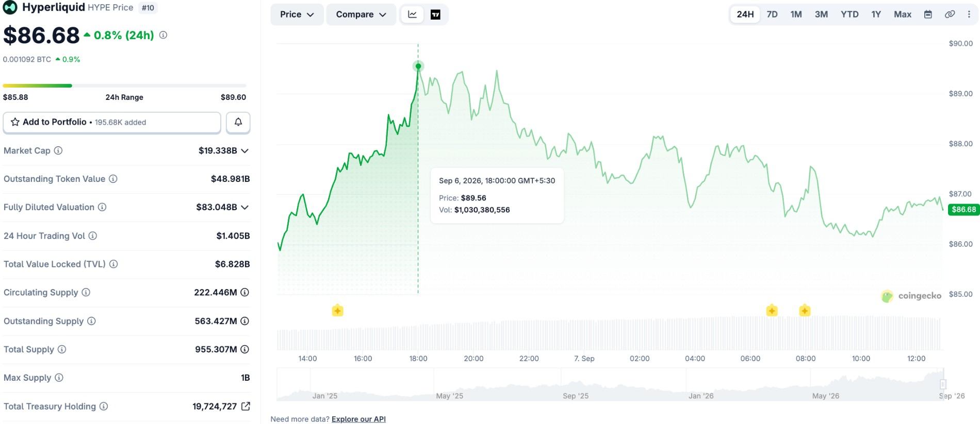Expand Market Cap chevron at $19.338B
This screenshot has width=980, height=424.
click(245, 150)
